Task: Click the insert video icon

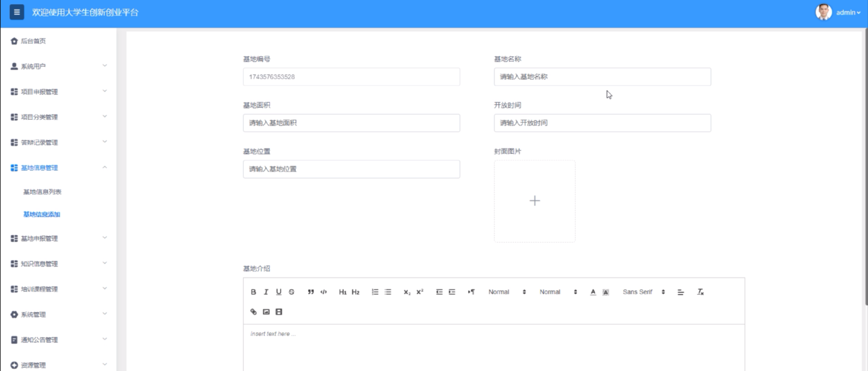Action: (x=279, y=312)
